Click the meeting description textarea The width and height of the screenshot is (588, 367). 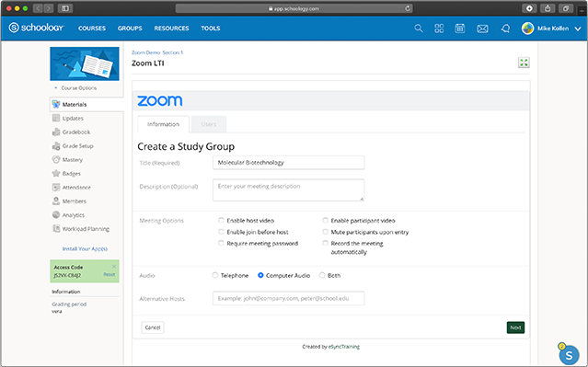288,190
